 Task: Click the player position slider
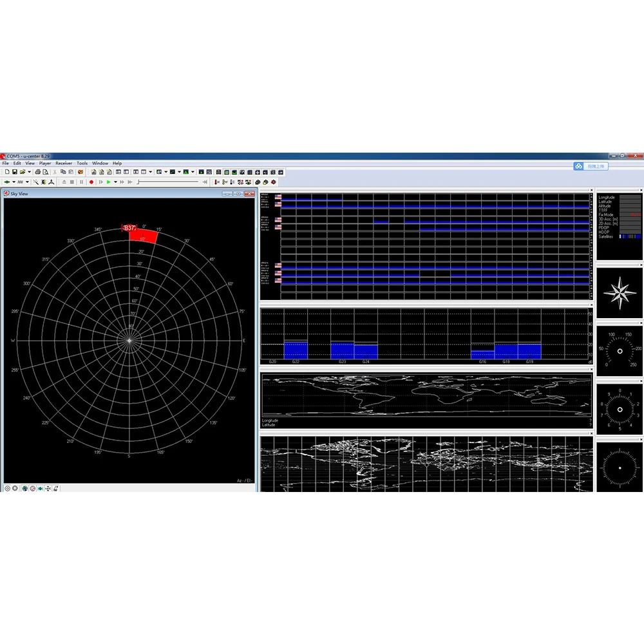coord(169,182)
